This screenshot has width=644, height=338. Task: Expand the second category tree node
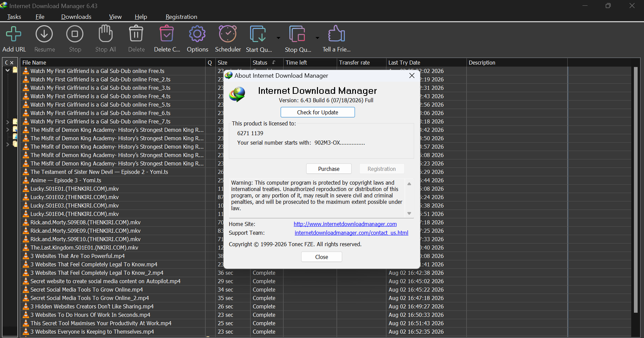7,122
